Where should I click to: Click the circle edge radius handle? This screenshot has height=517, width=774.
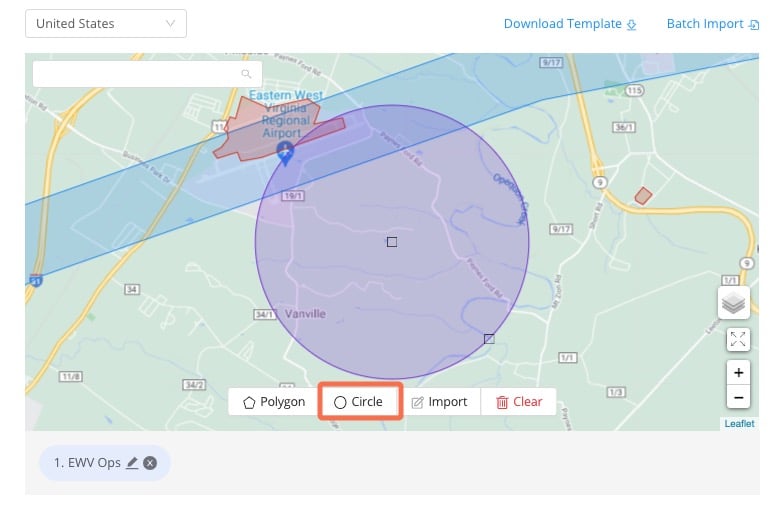489,339
